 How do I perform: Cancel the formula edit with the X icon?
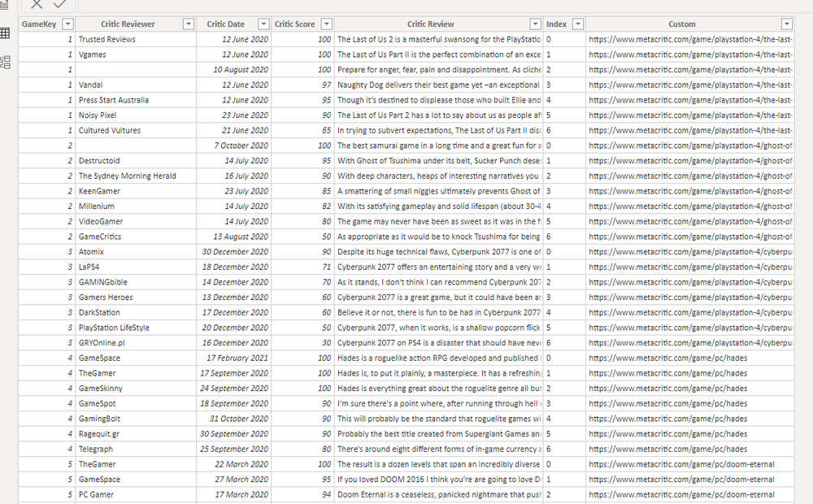click(x=37, y=5)
